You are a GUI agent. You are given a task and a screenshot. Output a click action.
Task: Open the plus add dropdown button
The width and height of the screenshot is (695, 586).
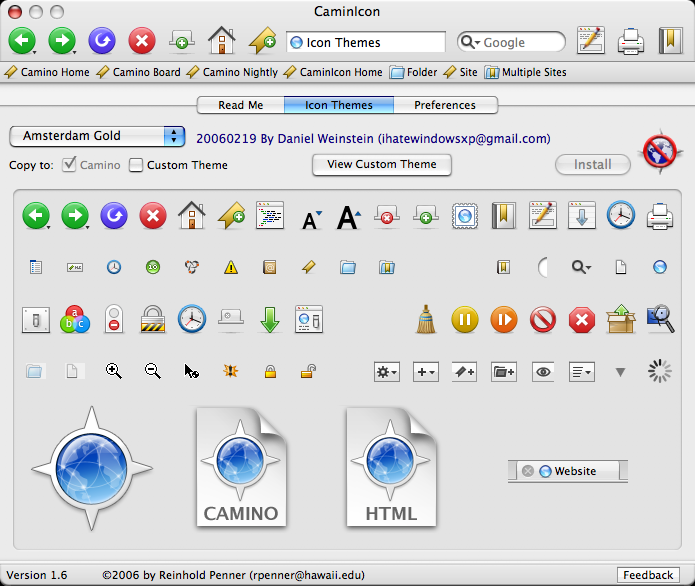coord(426,372)
